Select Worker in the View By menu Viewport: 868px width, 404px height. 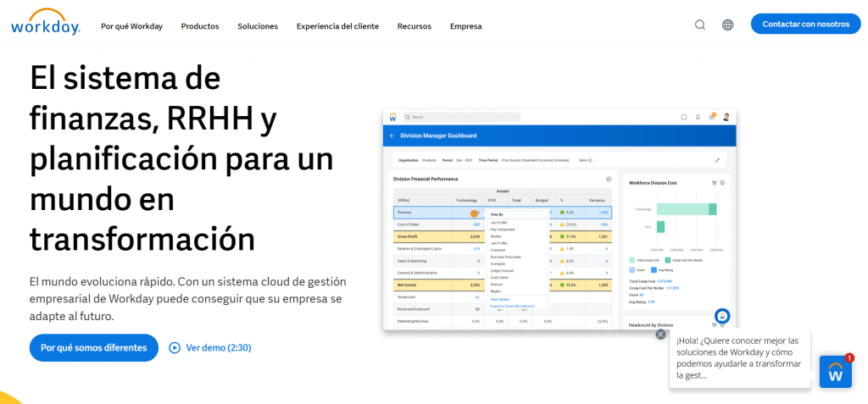point(496,236)
